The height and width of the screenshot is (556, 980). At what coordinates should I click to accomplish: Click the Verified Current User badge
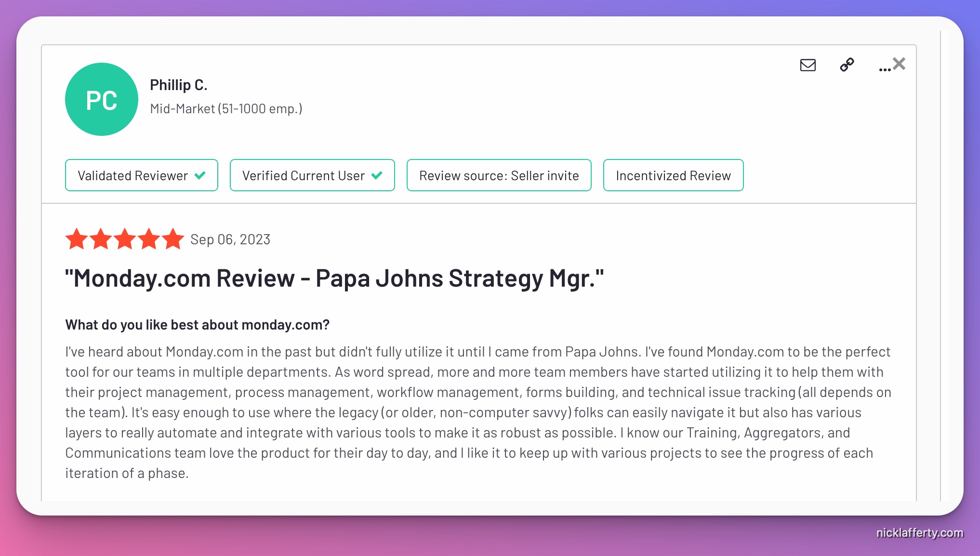coord(312,175)
